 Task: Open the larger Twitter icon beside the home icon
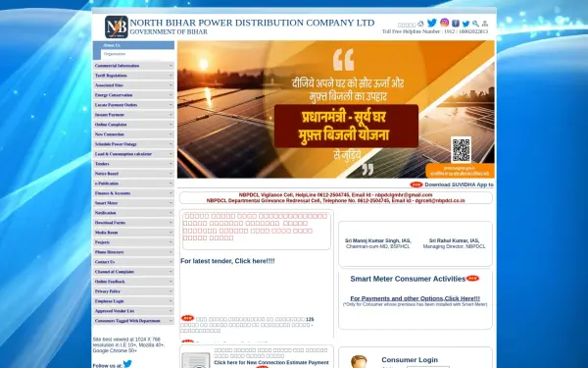[x=432, y=23]
